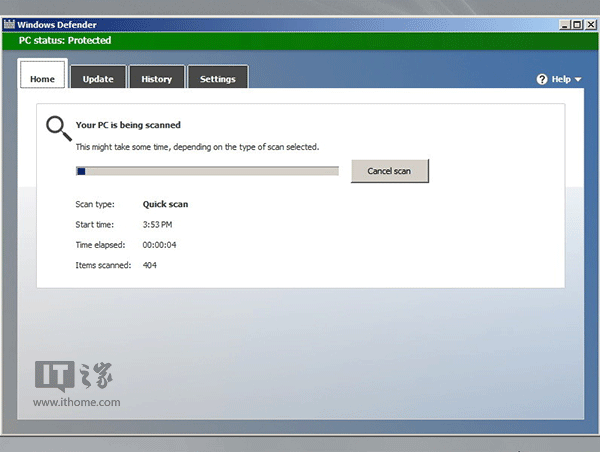Click the items scanned count 404
This screenshot has width=600, height=452.
(x=149, y=265)
